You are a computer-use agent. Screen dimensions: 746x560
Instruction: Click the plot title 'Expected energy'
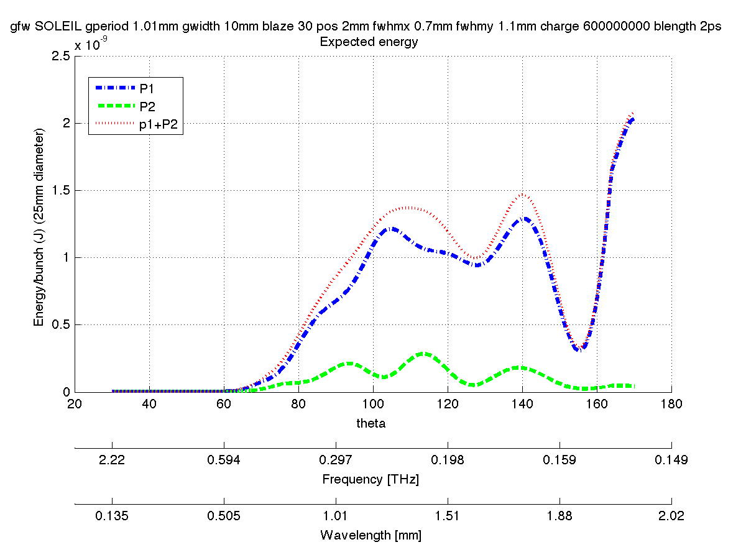tap(368, 43)
